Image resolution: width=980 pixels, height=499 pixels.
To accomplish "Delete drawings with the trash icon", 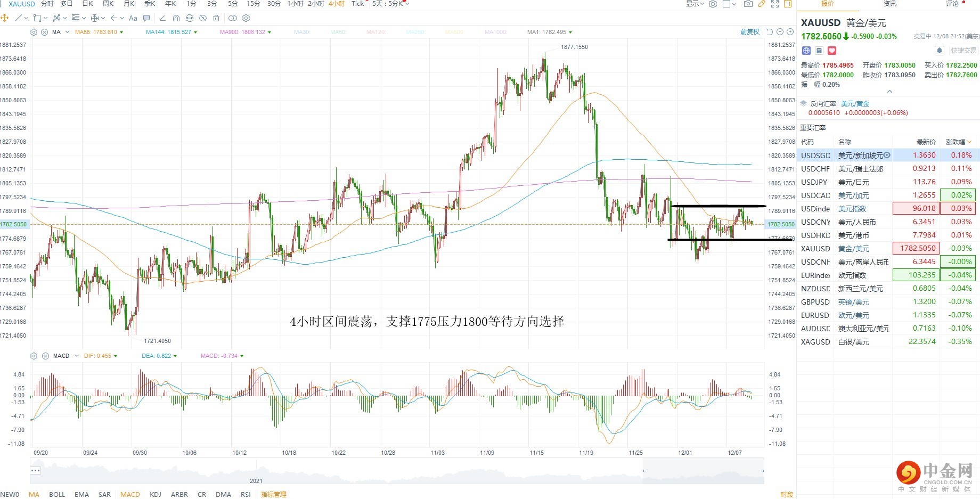I will [x=216, y=18].
